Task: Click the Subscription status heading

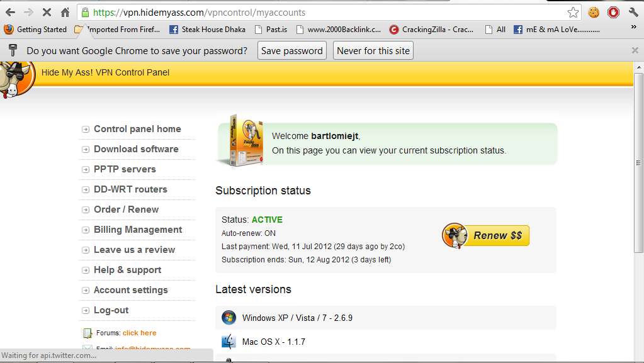Action: click(x=263, y=191)
